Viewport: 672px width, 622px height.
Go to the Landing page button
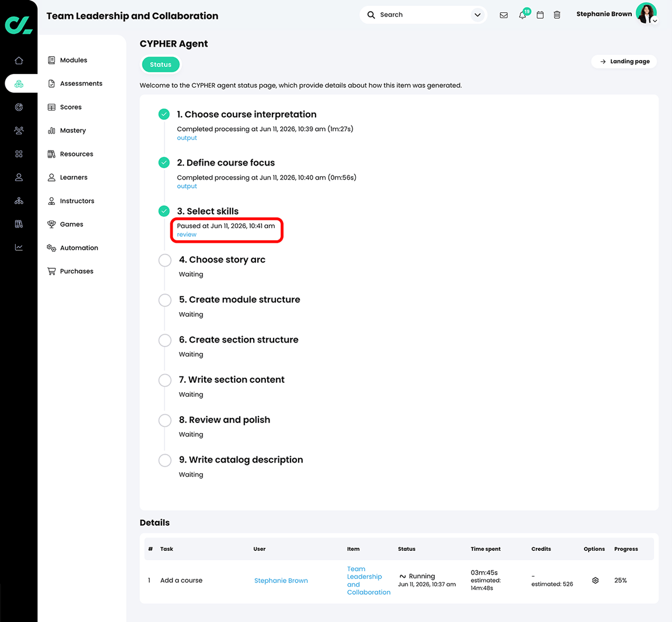(624, 61)
